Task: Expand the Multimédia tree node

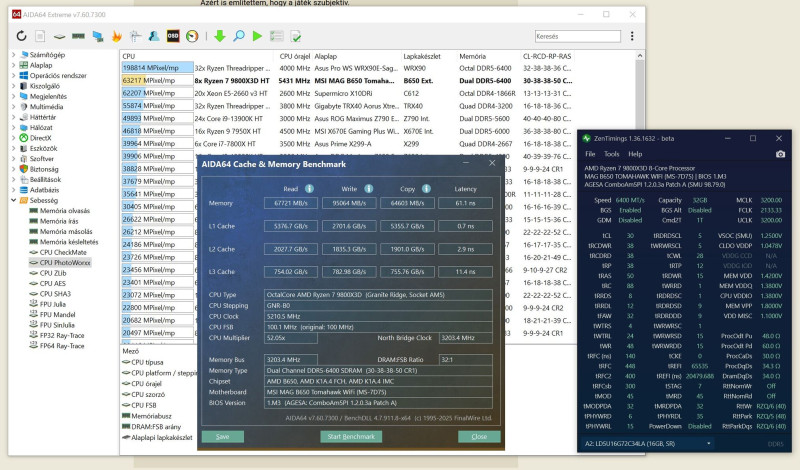Action: (x=14, y=107)
